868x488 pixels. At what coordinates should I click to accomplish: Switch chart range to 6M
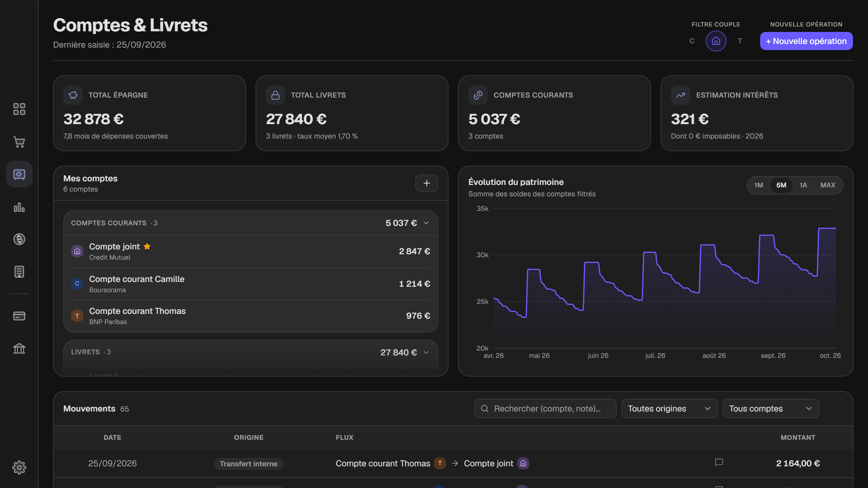click(781, 185)
